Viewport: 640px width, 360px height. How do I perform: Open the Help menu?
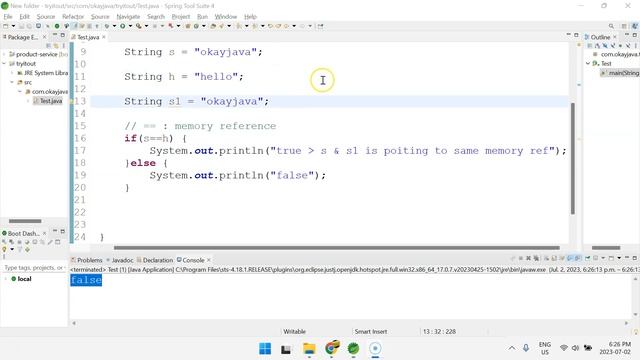coord(250,17)
